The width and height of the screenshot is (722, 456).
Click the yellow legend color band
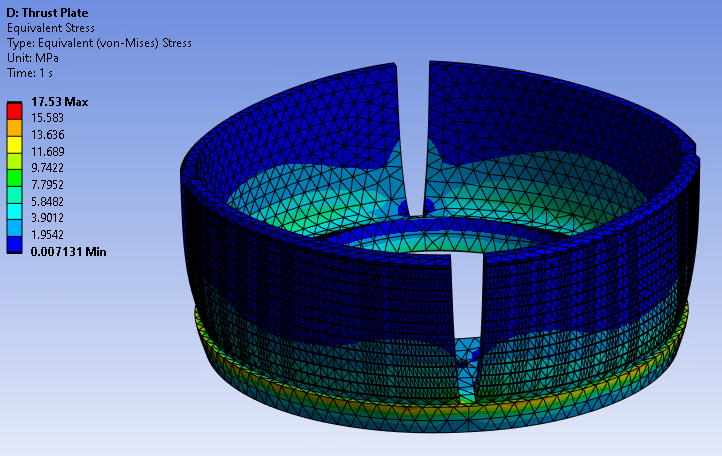point(14,145)
